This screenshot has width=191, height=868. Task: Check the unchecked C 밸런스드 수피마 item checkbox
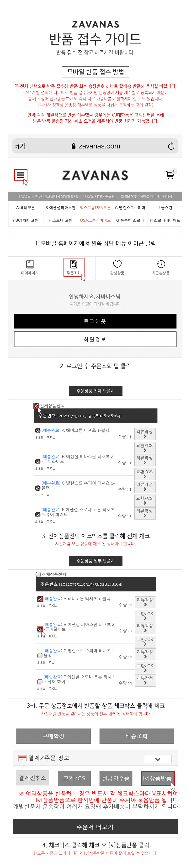point(40,656)
